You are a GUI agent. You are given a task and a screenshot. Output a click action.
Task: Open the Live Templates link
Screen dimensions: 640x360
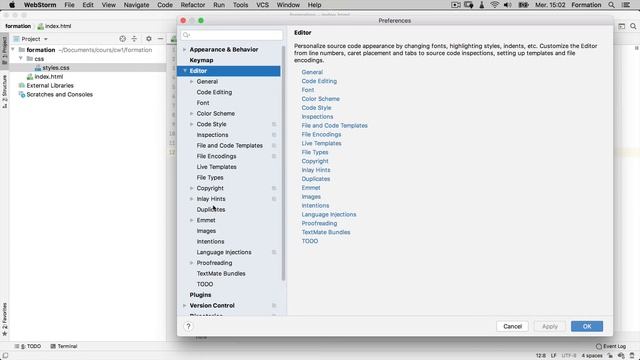[321, 143]
